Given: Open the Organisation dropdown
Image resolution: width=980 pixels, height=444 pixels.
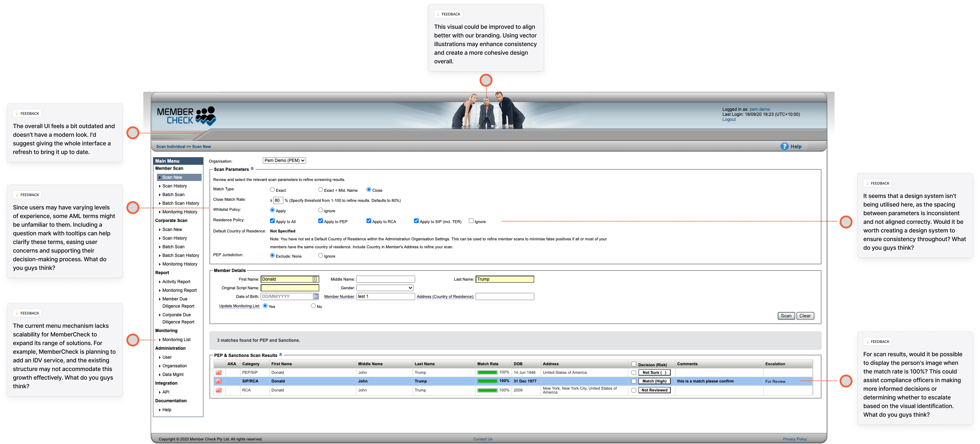Looking at the screenshot, I should tap(284, 160).
